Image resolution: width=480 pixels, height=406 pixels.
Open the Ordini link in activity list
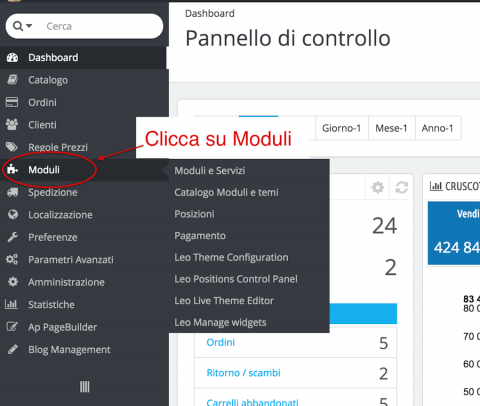tap(220, 342)
